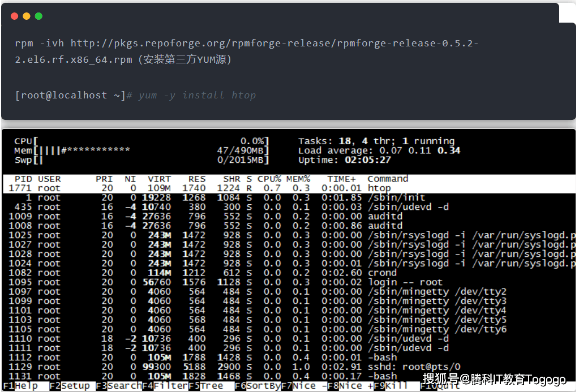Select the Command column header
Viewport: 579px width, 392px height.
tap(388, 179)
